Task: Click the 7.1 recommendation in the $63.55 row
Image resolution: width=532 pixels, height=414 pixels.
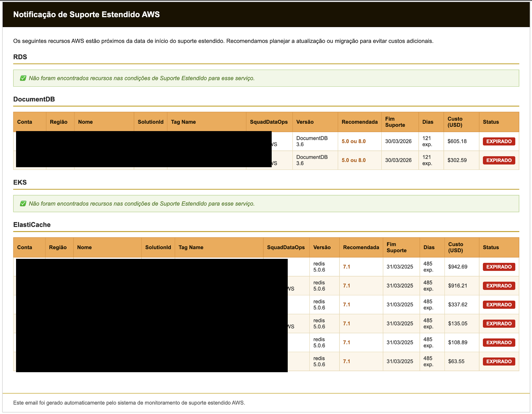Action: click(x=347, y=361)
